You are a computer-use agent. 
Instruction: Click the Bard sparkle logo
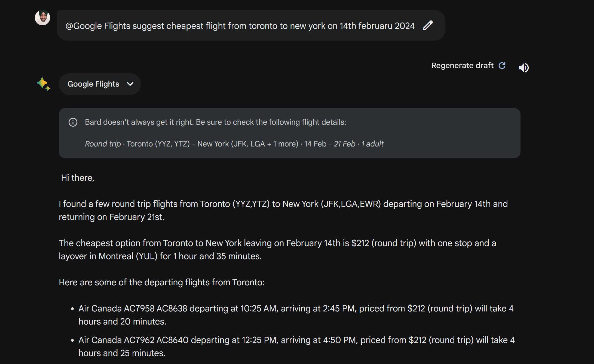[43, 84]
